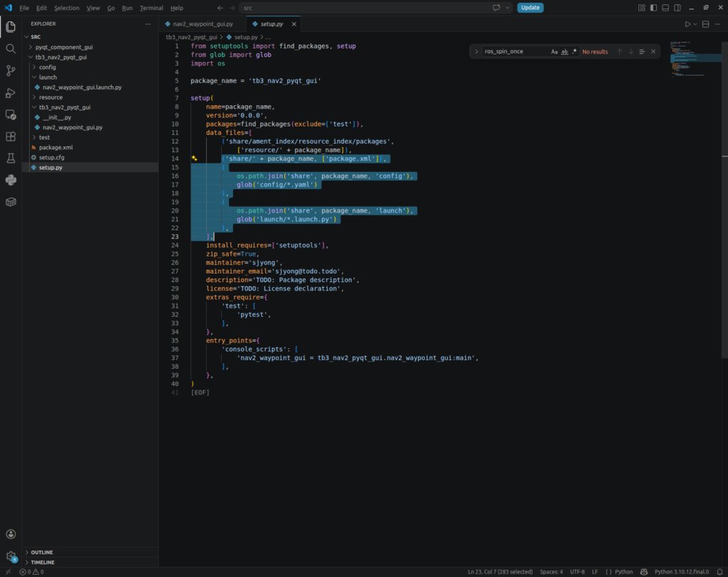Click UTF-8 encoding in status bar
The image size is (728, 577).
pos(577,572)
